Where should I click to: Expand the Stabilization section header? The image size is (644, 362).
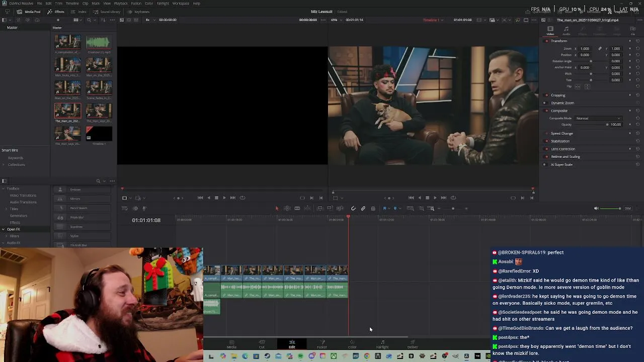tap(560, 141)
